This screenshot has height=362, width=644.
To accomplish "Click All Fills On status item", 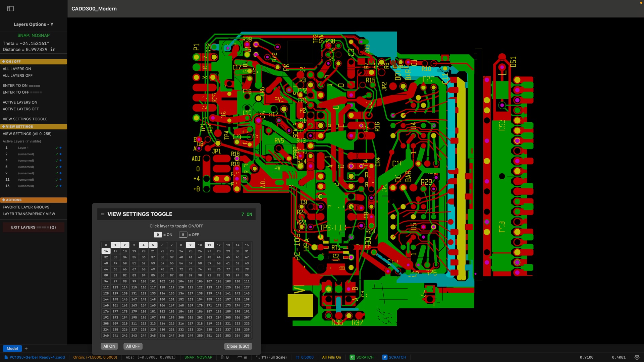I will [331, 357].
